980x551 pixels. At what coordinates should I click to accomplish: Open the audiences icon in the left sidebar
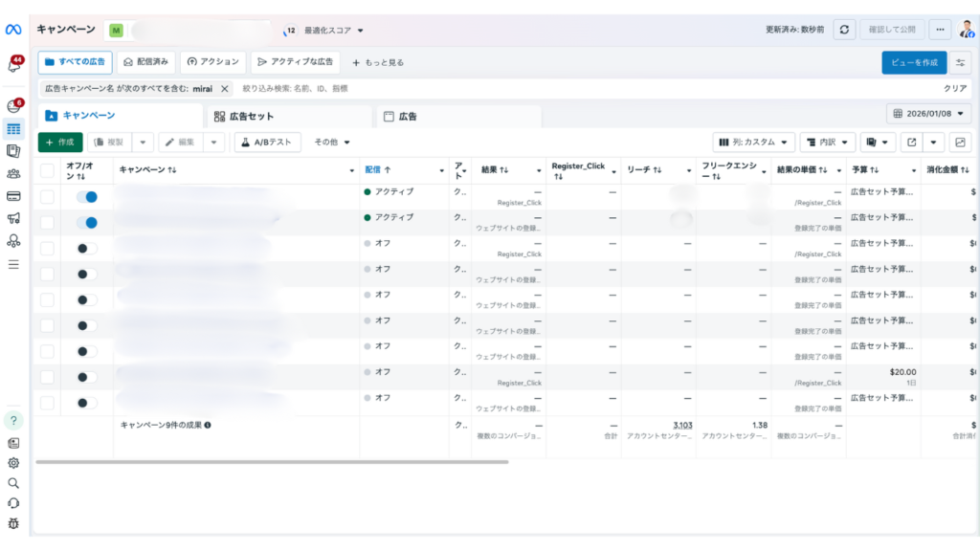pos(12,175)
